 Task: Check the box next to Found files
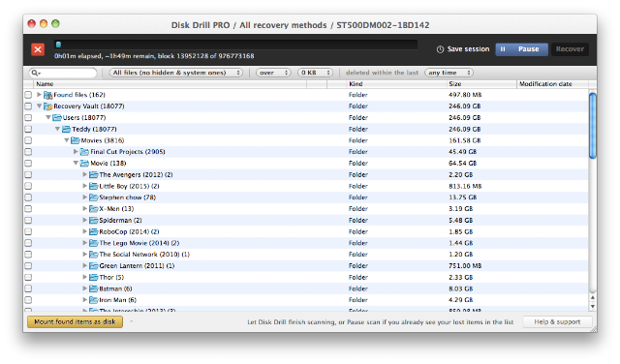[x=28, y=95]
